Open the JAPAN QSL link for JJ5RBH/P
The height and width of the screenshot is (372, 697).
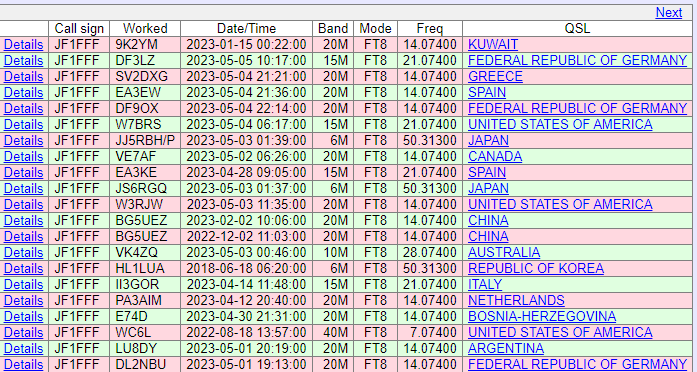(x=488, y=140)
